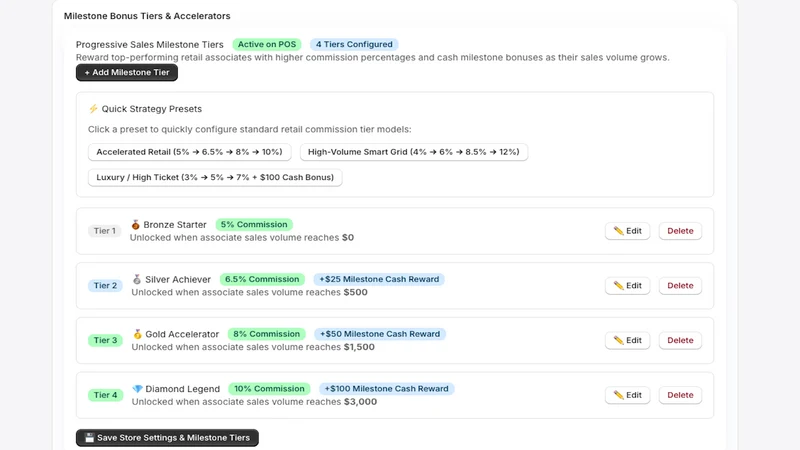
Task: Click the Milestone Bonus Tiers & Accelerators title
Action: (x=147, y=16)
